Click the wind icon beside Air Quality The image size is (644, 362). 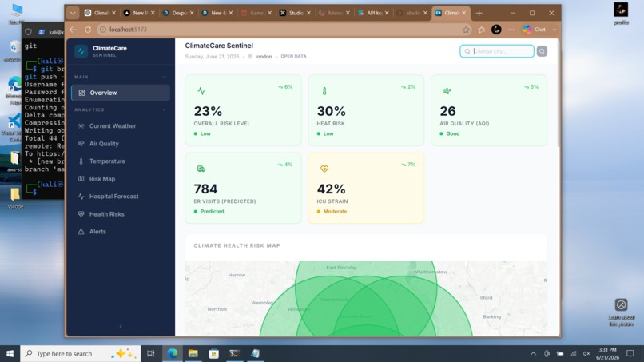point(81,144)
